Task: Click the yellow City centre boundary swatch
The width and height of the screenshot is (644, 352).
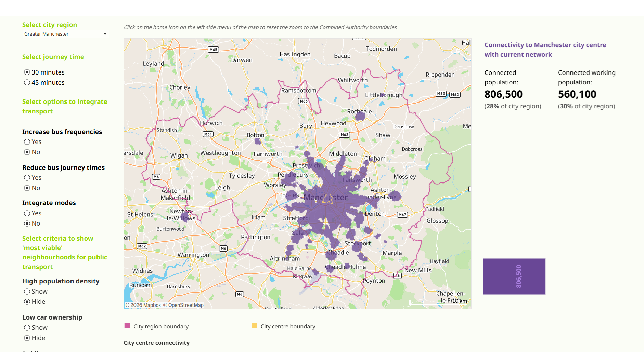Action: pyautogui.click(x=254, y=326)
